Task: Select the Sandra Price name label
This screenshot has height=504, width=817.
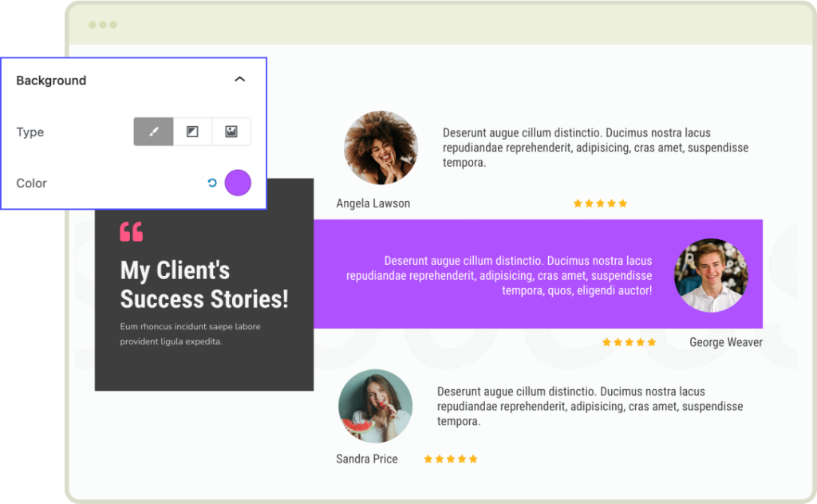Action: [367, 459]
